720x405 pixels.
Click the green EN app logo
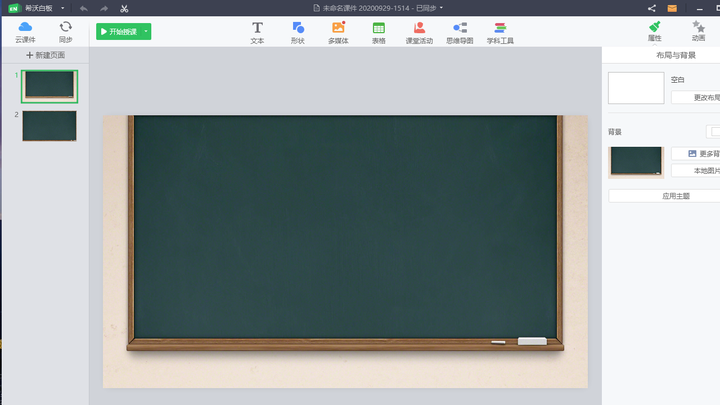pyautogui.click(x=14, y=8)
